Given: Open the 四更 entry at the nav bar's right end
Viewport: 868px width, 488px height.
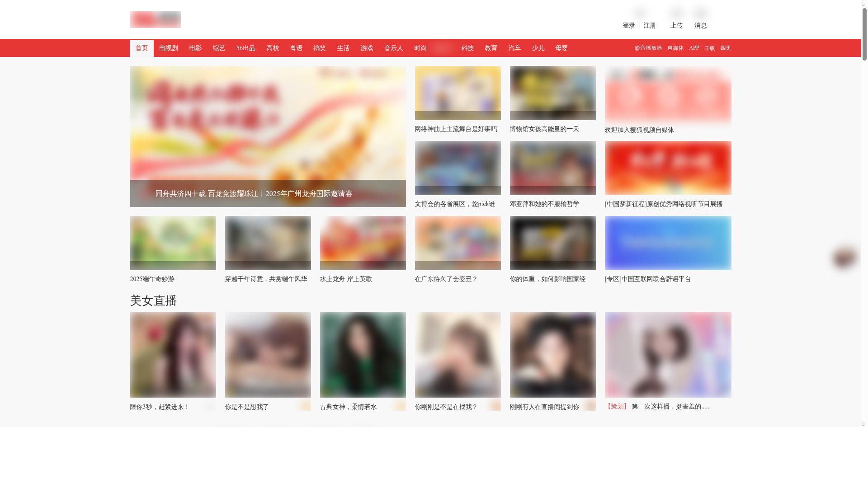Looking at the screenshot, I should point(725,48).
